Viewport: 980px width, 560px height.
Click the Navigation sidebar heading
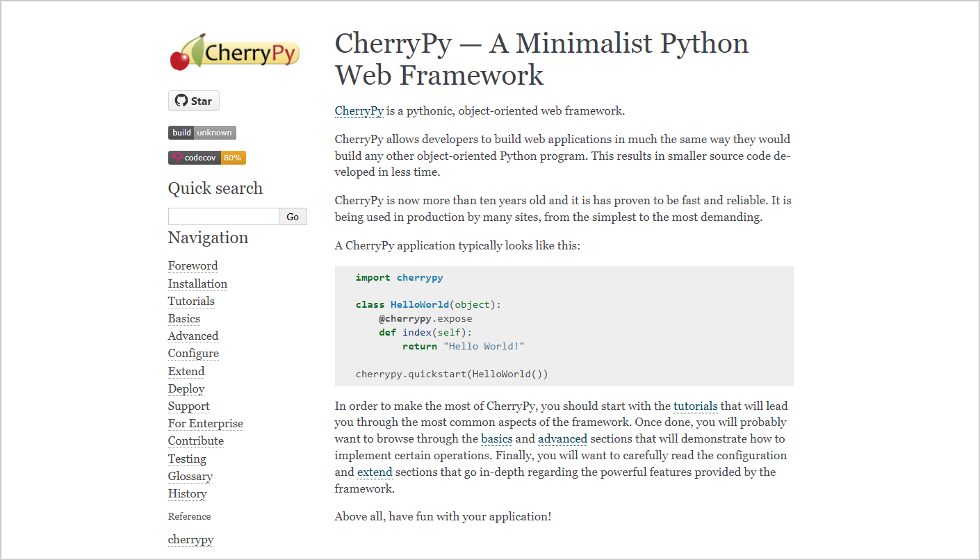point(208,238)
